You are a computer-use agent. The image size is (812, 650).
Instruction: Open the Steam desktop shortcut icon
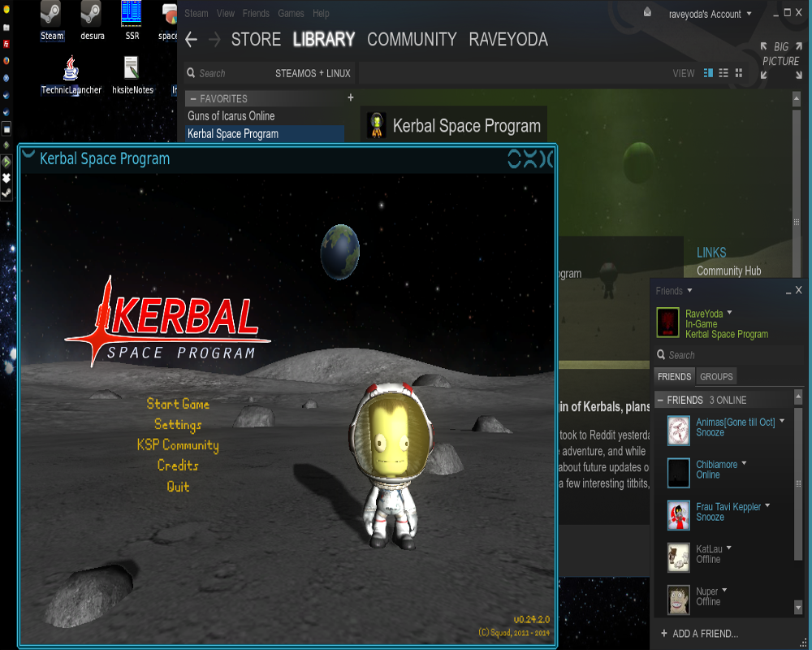pos(50,14)
